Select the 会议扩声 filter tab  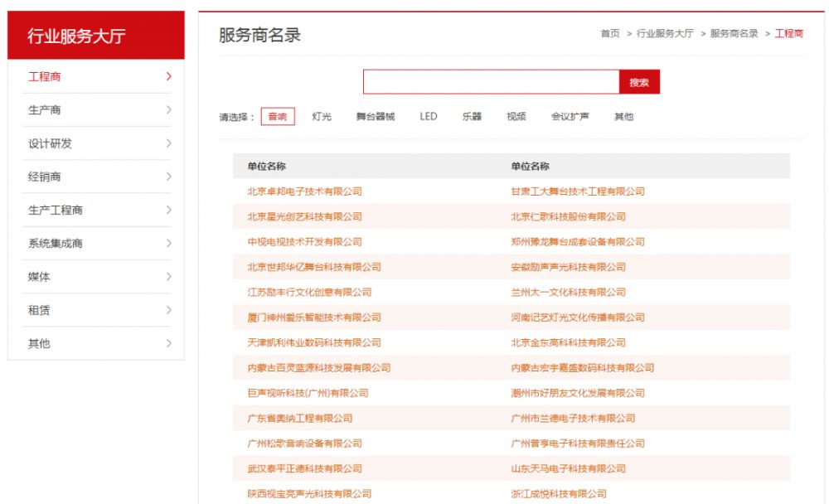click(x=570, y=116)
